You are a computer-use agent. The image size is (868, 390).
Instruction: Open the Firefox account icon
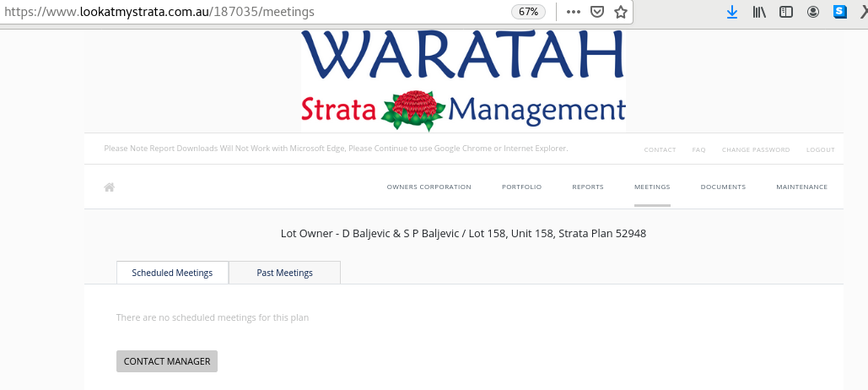(x=812, y=12)
